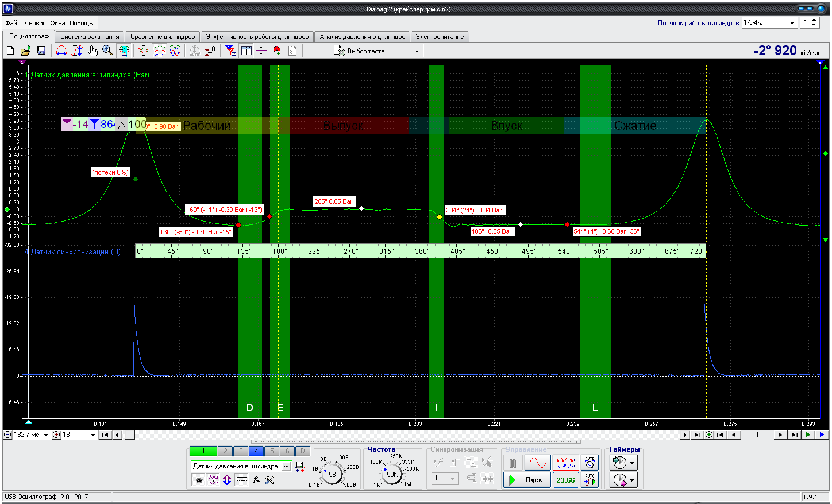Switch to the Сравнение цилиндров tab

163,37
